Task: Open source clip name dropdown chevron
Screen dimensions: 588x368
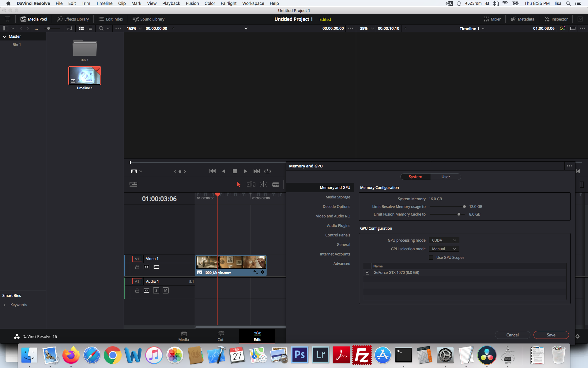Action: 246,29
